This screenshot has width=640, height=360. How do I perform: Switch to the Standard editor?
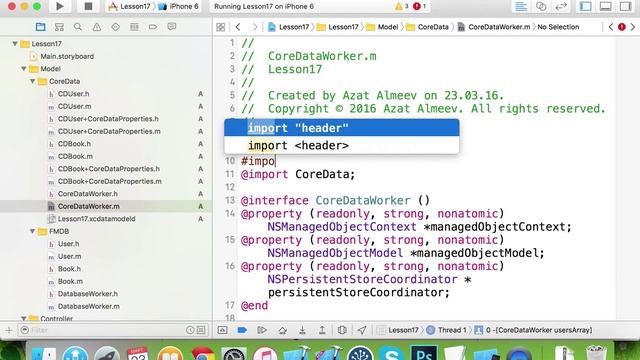(521, 7)
